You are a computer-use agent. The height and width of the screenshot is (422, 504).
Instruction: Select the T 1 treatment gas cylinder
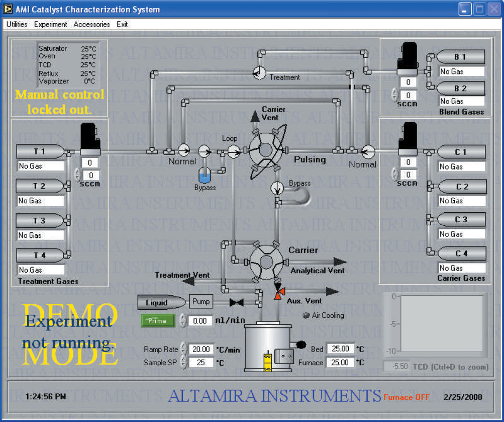40,151
